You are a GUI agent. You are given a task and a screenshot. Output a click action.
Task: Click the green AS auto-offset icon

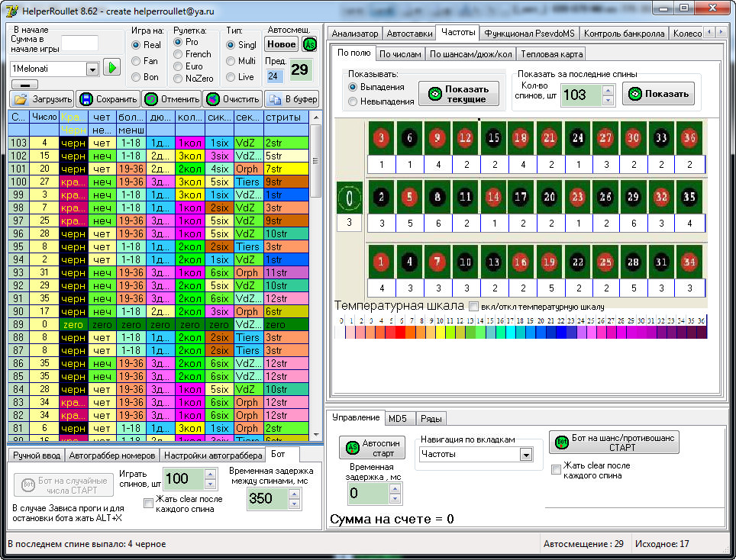[309, 44]
